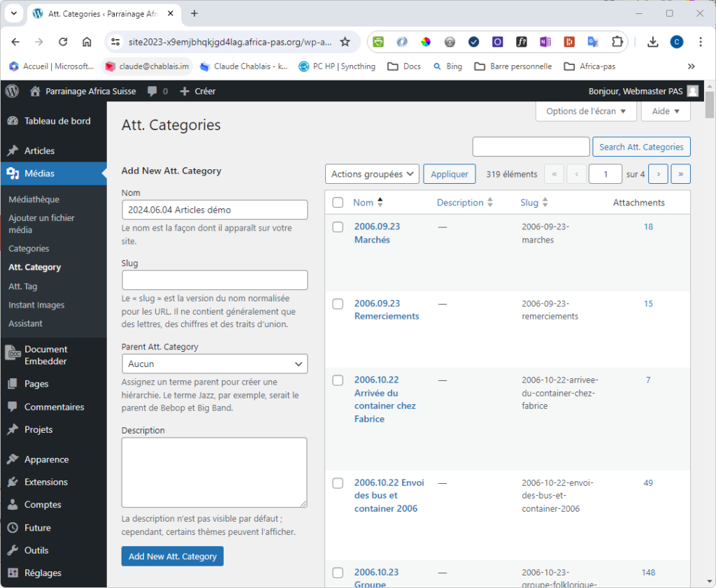Click the home icon beside Parrainage Africa Suisse
Viewport: 716px width, 588px height.
[x=35, y=91]
